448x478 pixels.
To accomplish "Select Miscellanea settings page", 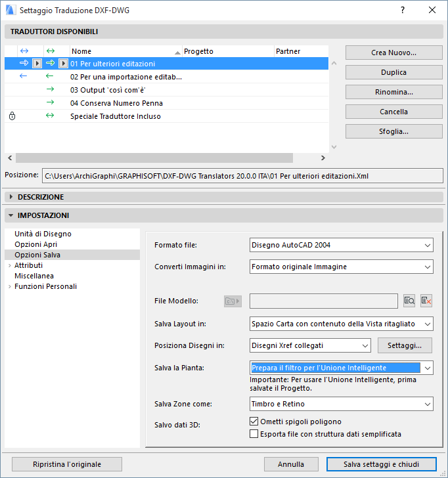I will pos(34,276).
